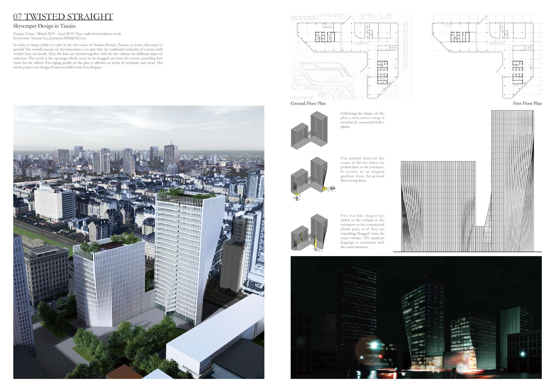Select the Skyscraper Design in Tianjin subtitle
This screenshot has height=392, width=555.
point(45,26)
